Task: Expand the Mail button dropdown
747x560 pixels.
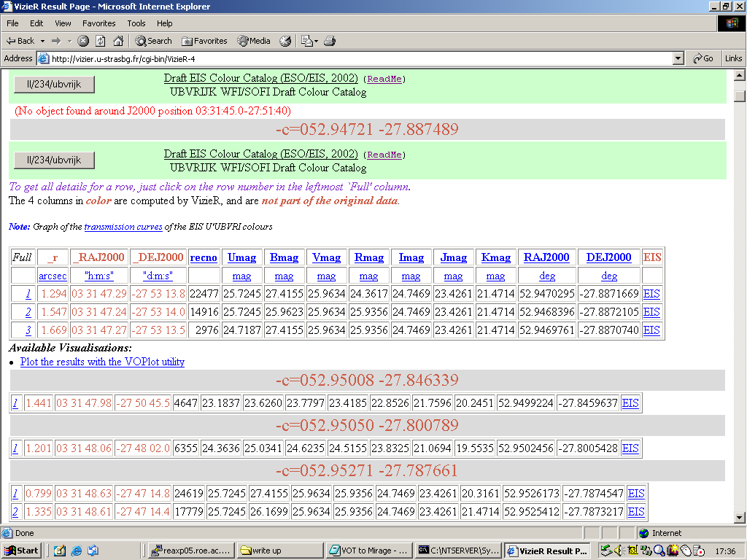Action: [x=317, y=41]
